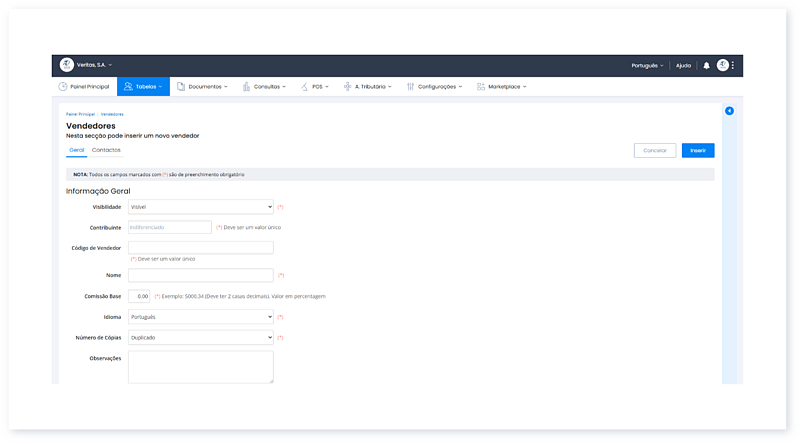Open the Documentos menu

(x=202, y=87)
